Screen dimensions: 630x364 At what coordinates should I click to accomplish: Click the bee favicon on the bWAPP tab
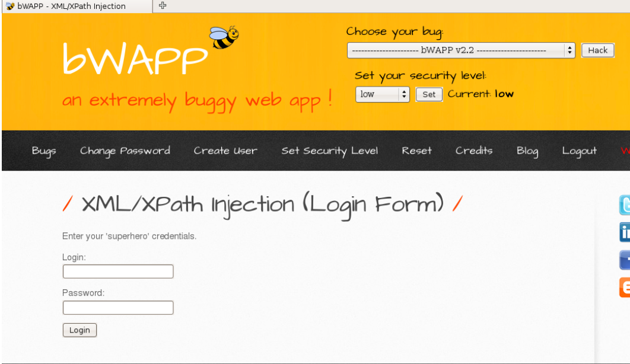[x=10, y=6]
